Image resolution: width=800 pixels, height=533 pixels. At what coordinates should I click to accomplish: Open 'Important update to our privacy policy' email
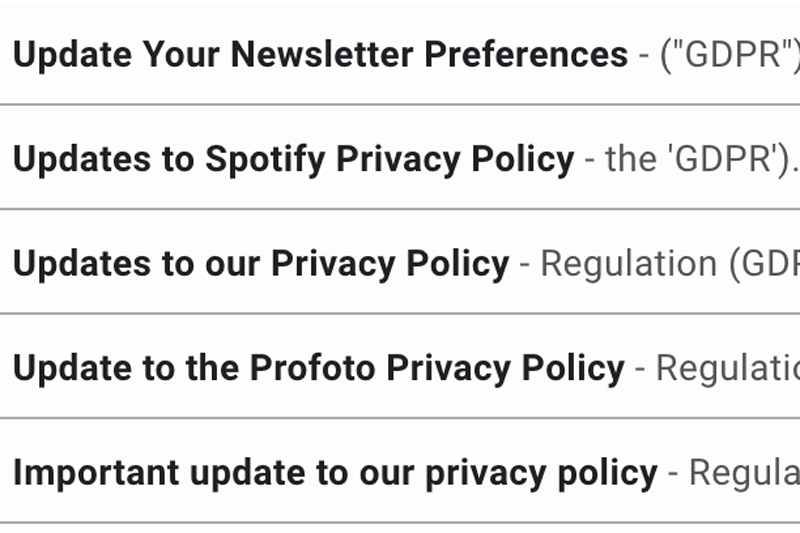pos(335,472)
